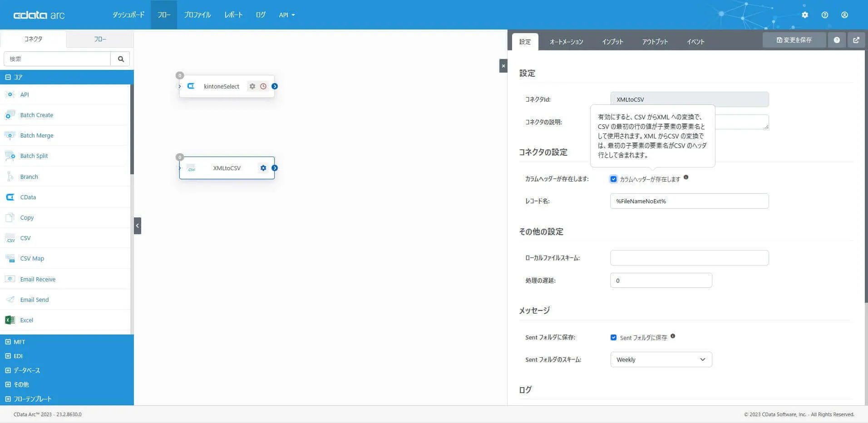Click the レコード名 input field

coord(689,201)
